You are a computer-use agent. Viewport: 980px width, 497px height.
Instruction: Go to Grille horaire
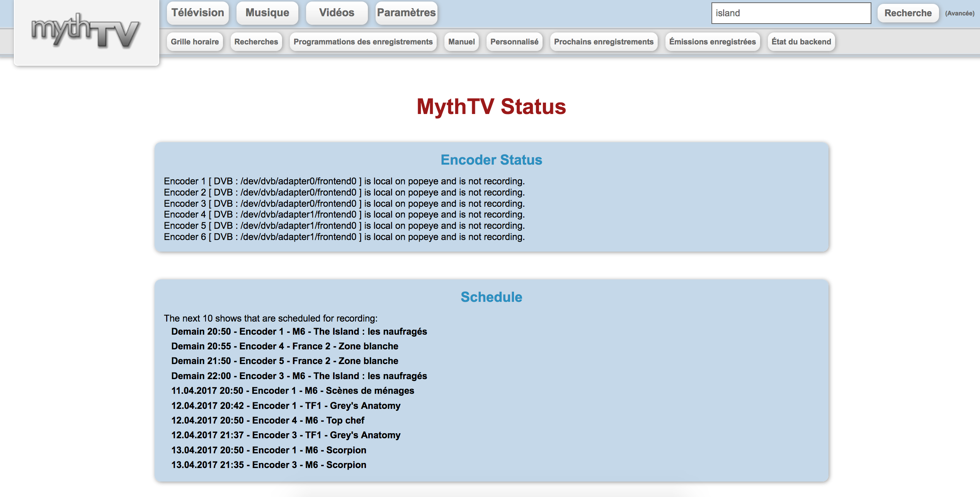pos(195,42)
